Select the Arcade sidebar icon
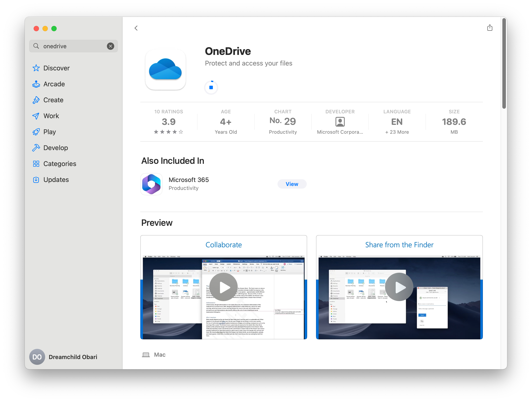The image size is (532, 402). tap(54, 84)
